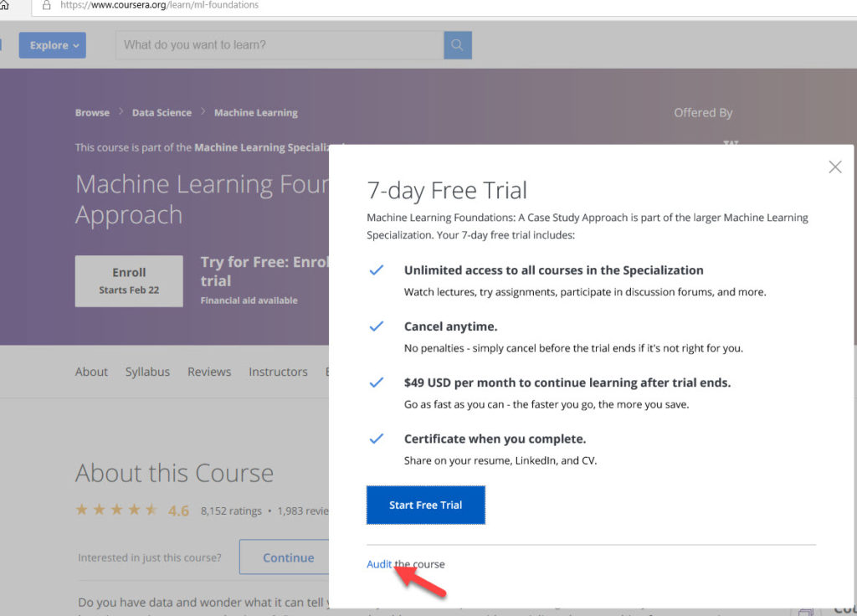Click the Coursera URL in the address bar
The height and width of the screenshot is (616, 857).
[159, 5]
